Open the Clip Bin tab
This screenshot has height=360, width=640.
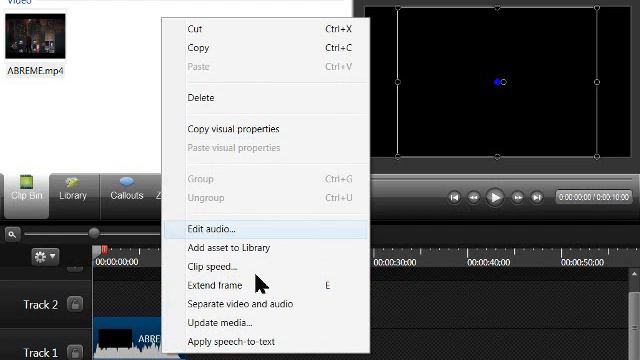click(27, 196)
